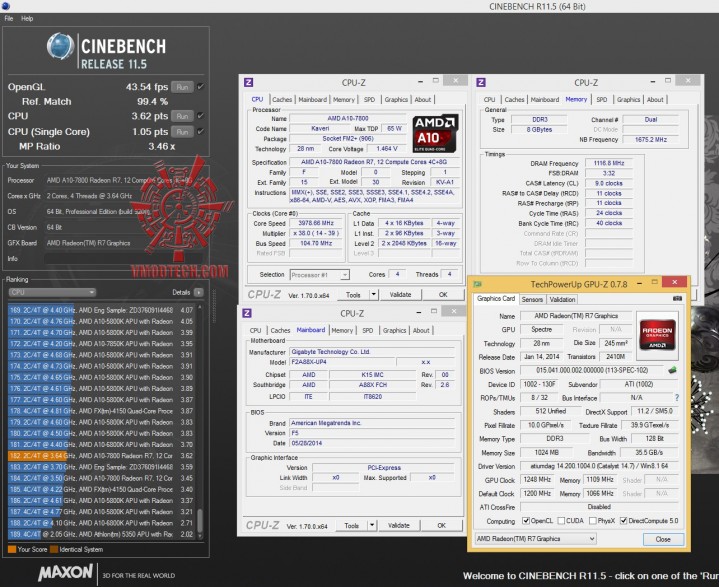
Task: Toggle the PhysX checkbox in GPU-Z
Action: pyautogui.click(x=592, y=521)
